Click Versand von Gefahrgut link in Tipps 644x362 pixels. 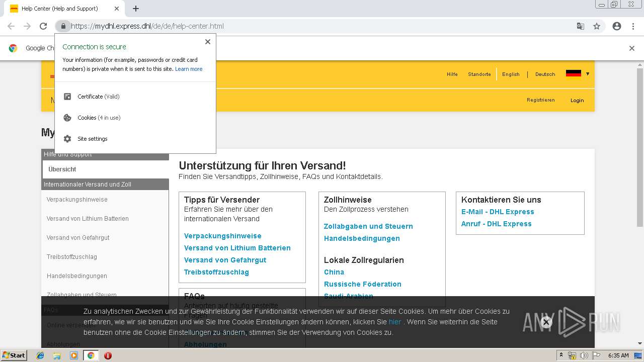[x=225, y=260]
